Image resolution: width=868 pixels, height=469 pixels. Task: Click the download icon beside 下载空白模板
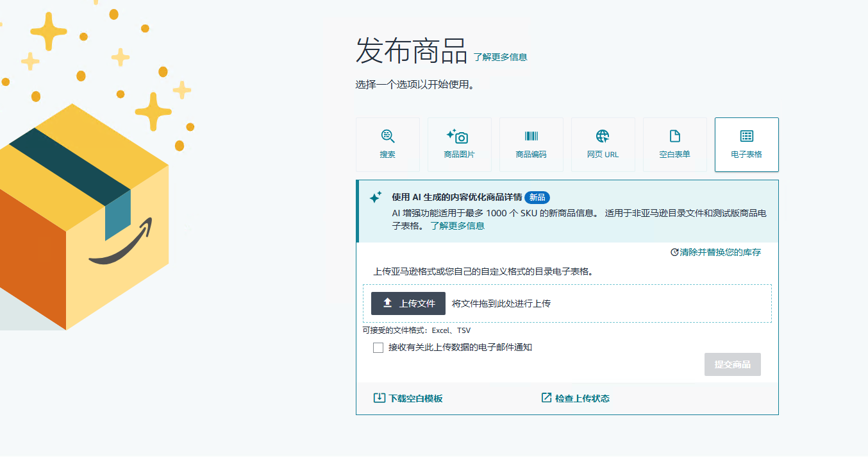point(380,398)
